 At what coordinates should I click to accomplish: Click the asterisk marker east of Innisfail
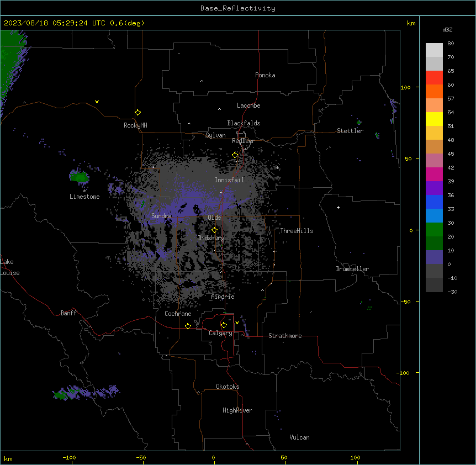[x=277, y=168]
